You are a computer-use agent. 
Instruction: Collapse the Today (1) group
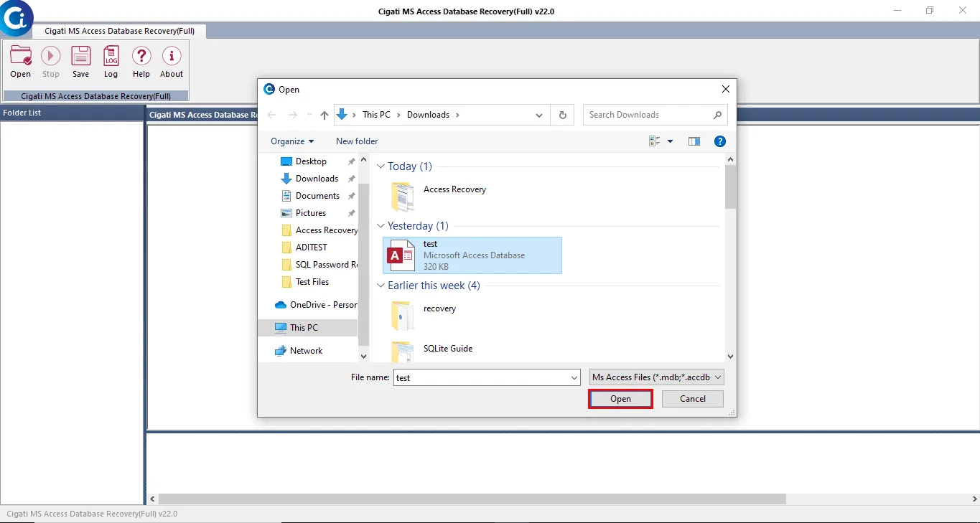click(381, 166)
